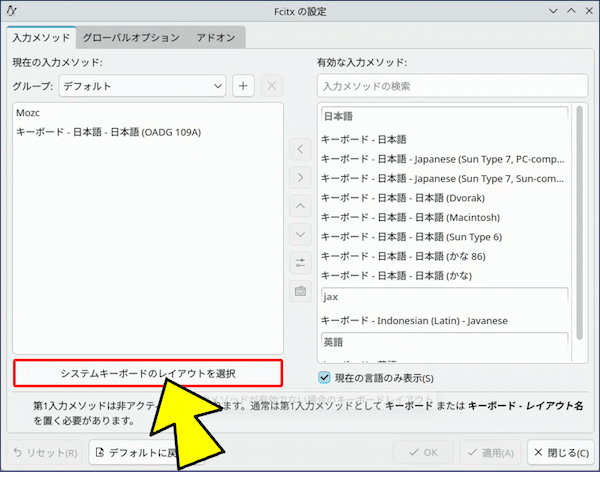Click the add group plus icon
This screenshot has width=600, height=477.
pos(243,86)
